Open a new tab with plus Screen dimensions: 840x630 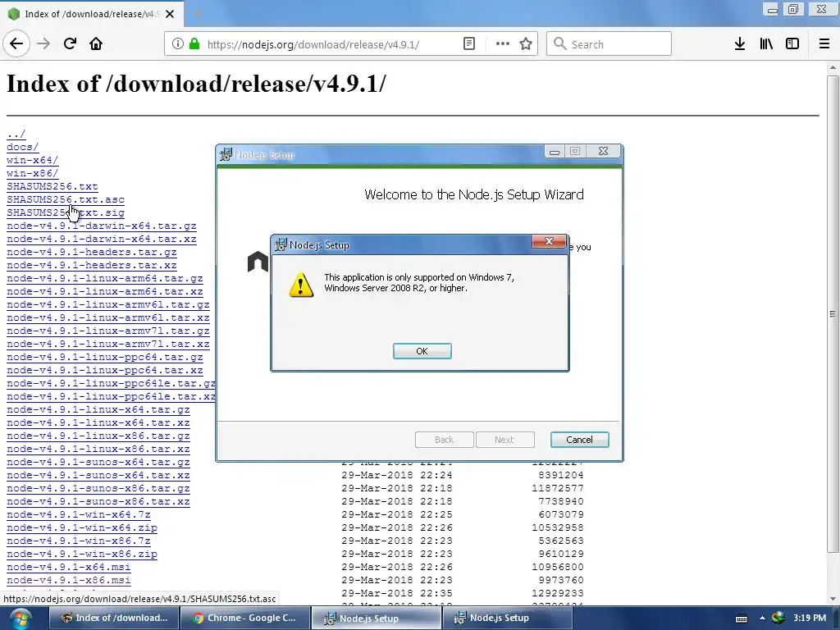tap(197, 14)
